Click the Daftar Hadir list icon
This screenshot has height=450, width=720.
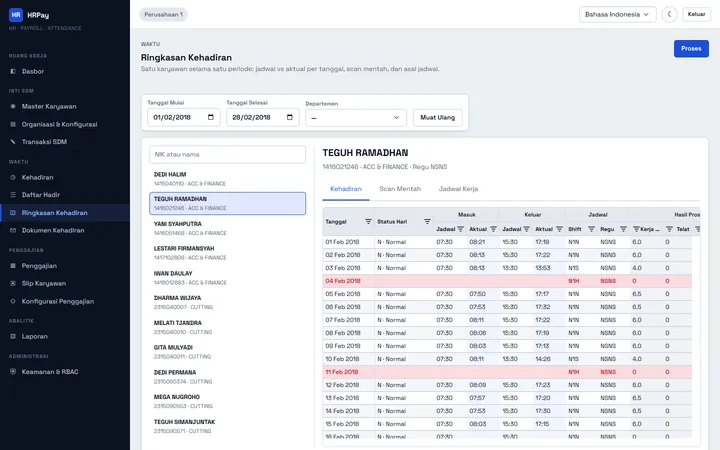13,195
